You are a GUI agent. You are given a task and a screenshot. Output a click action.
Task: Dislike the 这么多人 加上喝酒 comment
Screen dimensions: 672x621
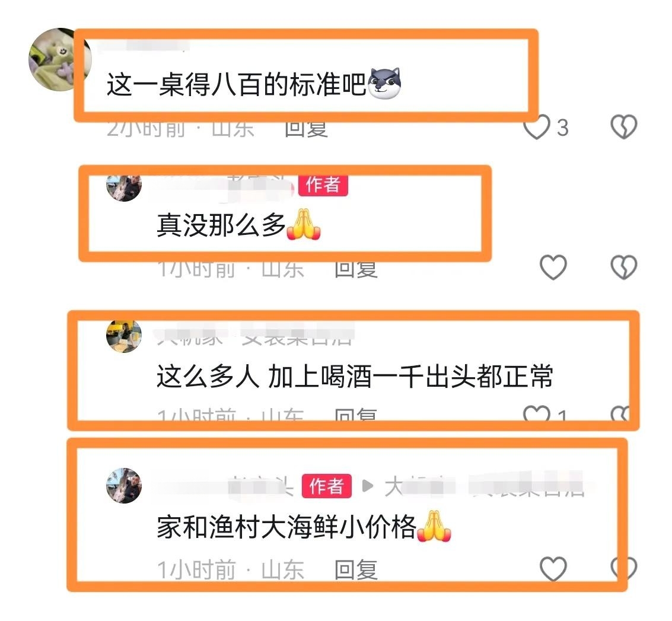[x=620, y=413]
